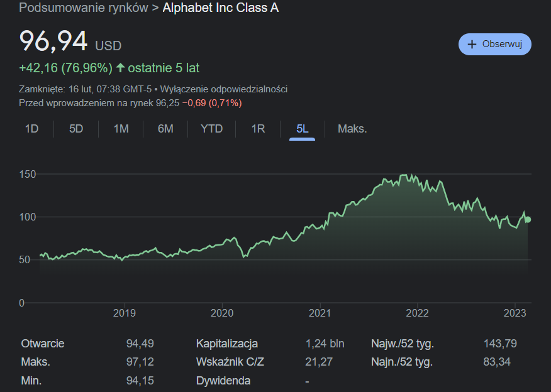Click the Obserwuj follow button
551x392 pixels.
(x=495, y=45)
